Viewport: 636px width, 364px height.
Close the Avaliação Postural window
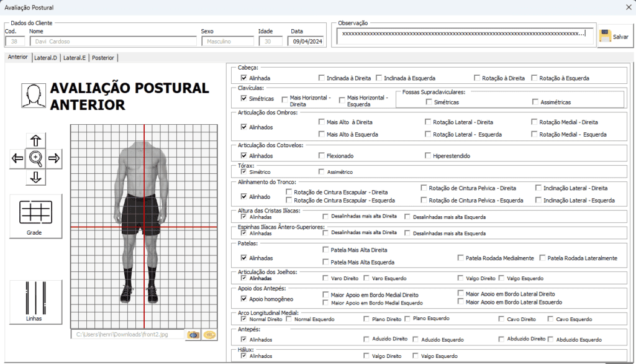coord(628,7)
